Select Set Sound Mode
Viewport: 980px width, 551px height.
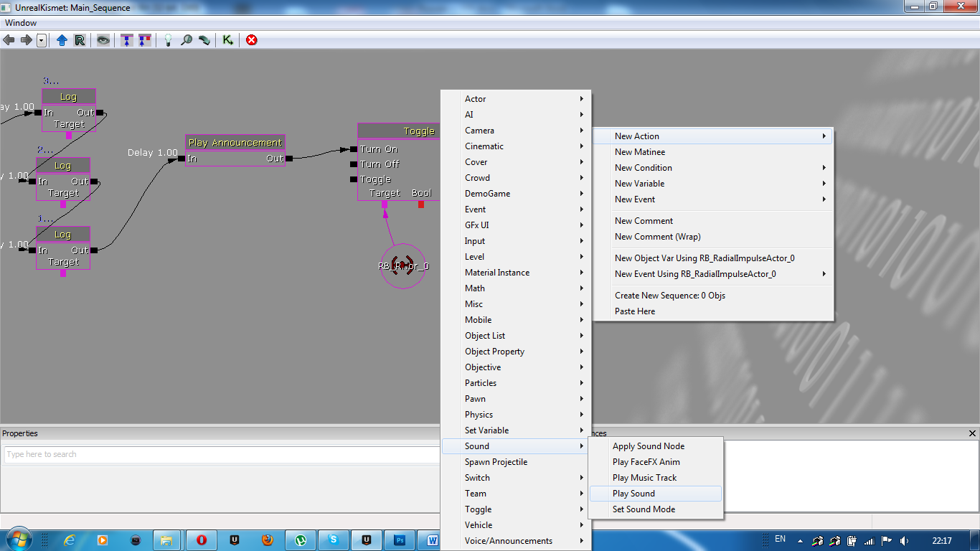[x=655, y=509]
